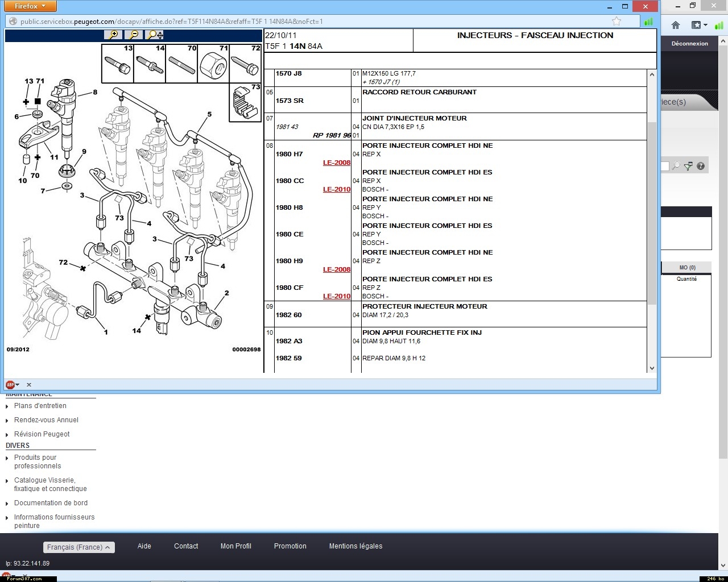The height and width of the screenshot is (582, 728).
Task: Bookmark page with address bar star
Action: (x=617, y=22)
